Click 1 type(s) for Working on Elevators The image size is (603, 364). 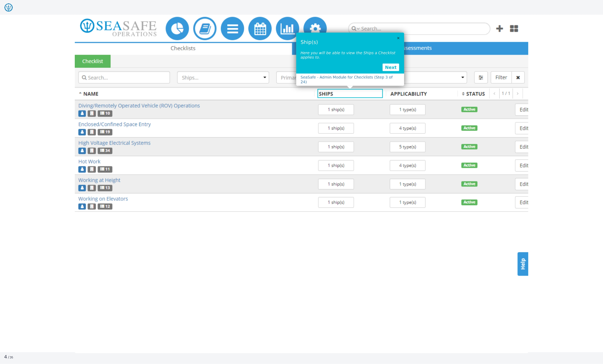[408, 202]
